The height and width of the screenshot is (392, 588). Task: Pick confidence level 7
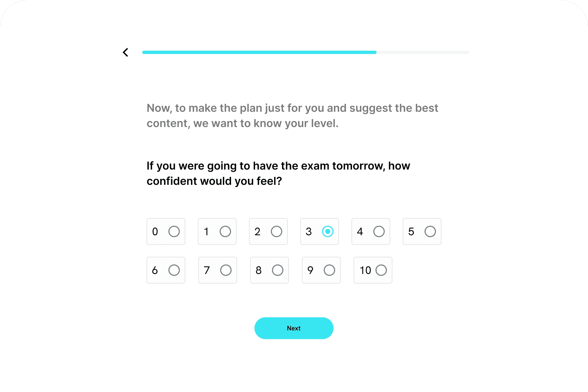pyautogui.click(x=226, y=270)
